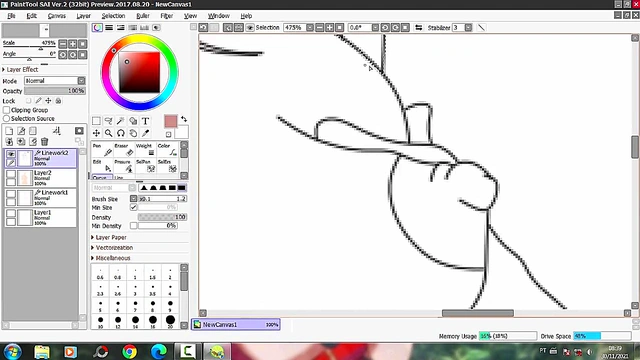This screenshot has height=360, width=640.
Task: Select the rectangular Selection tool
Action: (x=96, y=121)
